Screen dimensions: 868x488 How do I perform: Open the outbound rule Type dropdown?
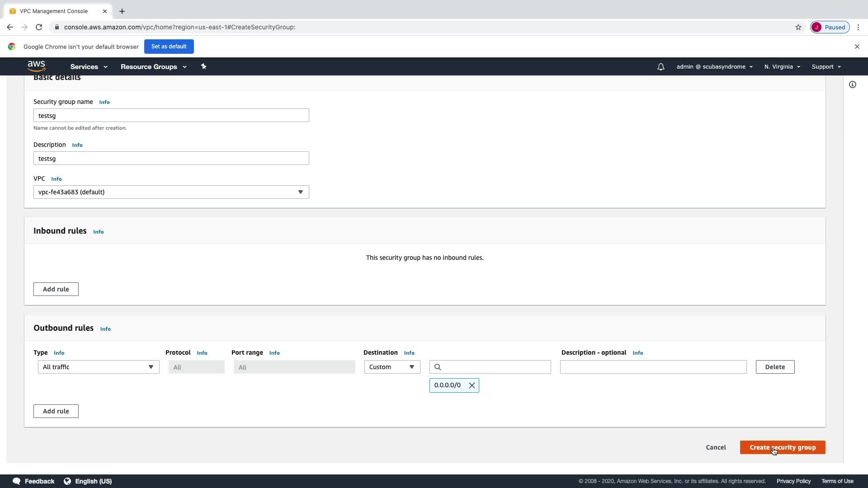pyautogui.click(x=99, y=367)
